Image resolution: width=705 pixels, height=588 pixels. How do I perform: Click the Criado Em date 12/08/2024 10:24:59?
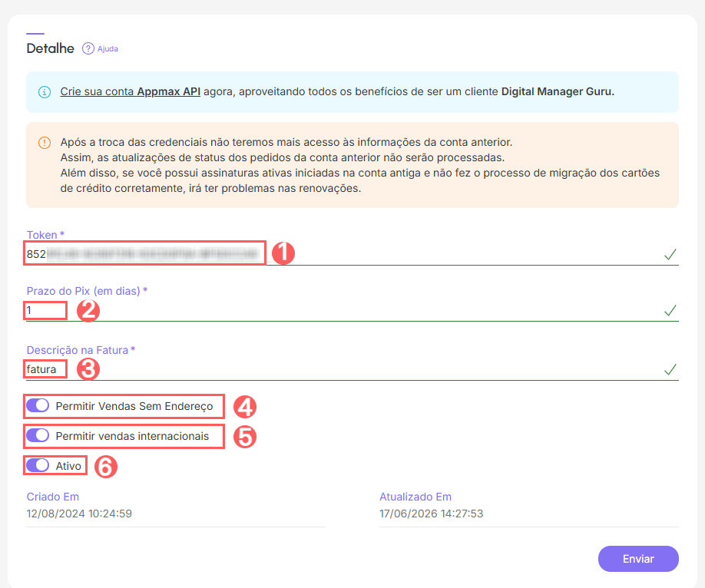pos(79,514)
